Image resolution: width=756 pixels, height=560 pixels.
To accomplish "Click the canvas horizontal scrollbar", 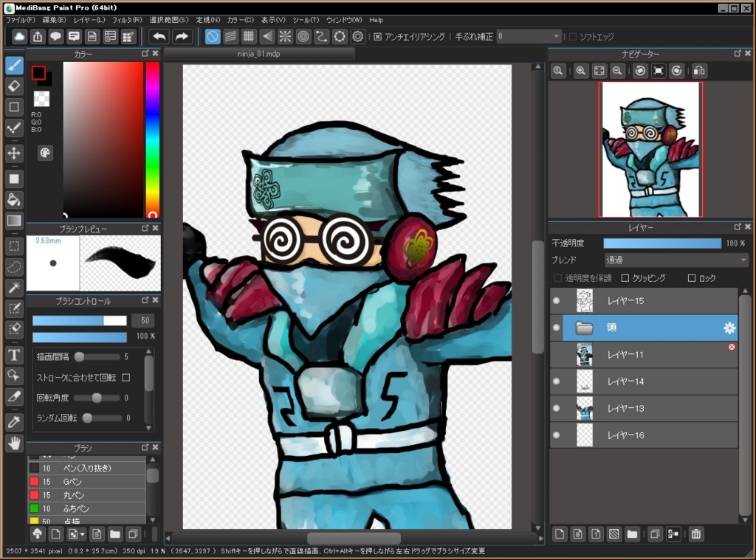I will point(354,539).
